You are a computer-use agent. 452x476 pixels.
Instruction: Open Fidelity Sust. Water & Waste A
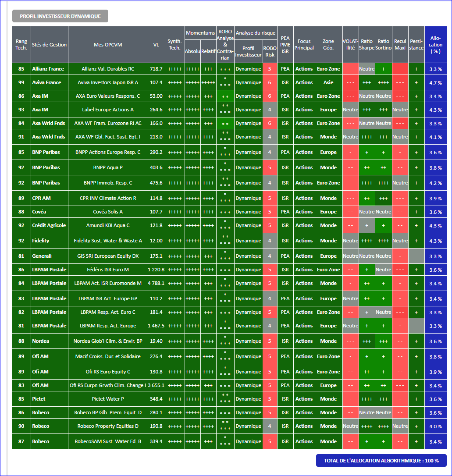(x=108, y=241)
